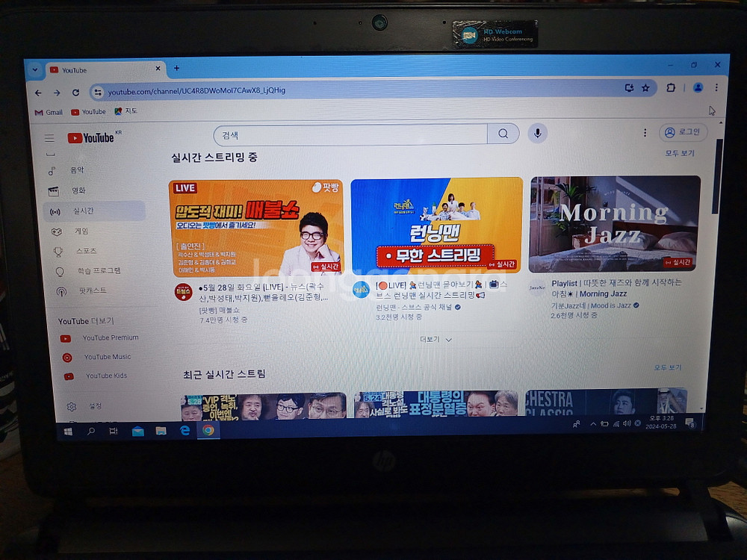Open File Explorer from taskbar

coord(161,432)
